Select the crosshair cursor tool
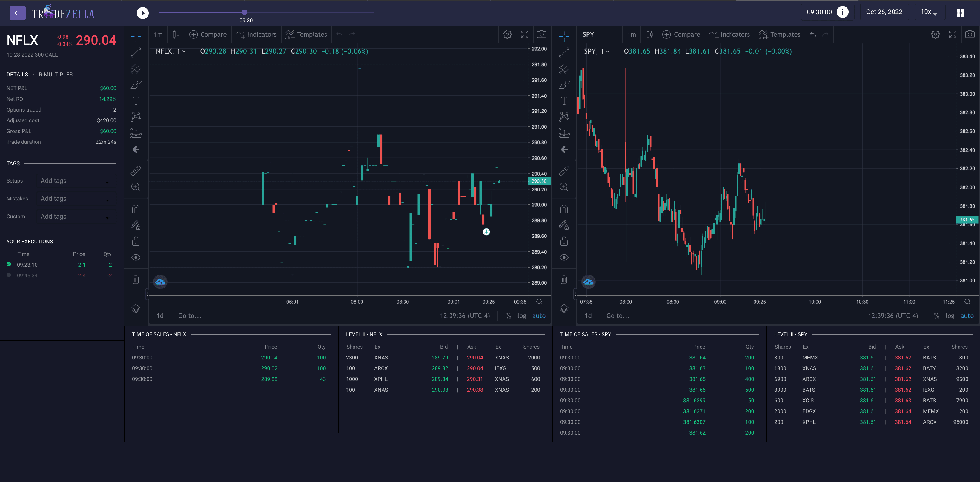The width and height of the screenshot is (980, 482). click(136, 36)
